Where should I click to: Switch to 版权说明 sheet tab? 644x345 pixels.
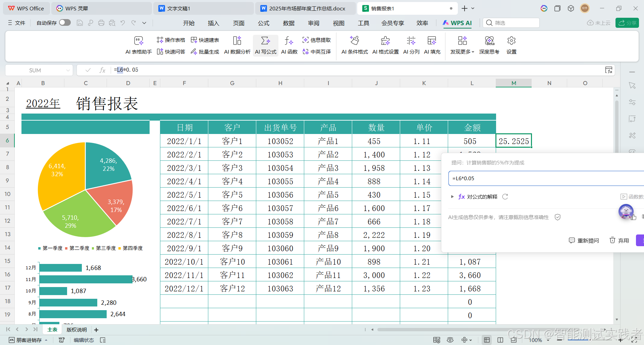coord(76,330)
